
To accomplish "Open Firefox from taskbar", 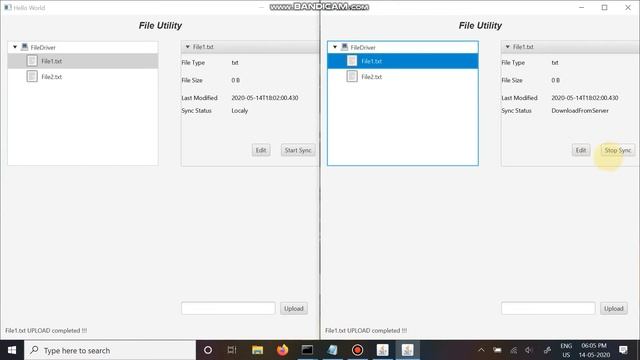I will [x=282, y=350].
